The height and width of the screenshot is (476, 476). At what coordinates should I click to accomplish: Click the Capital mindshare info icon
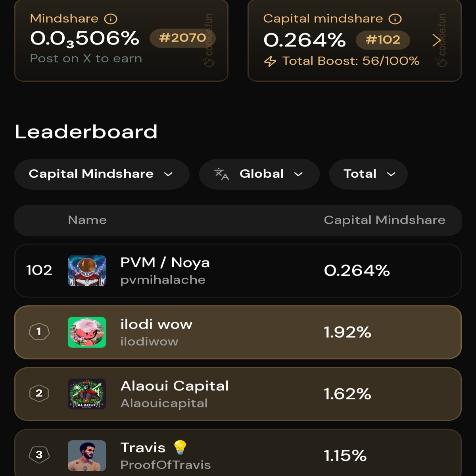pos(395,19)
